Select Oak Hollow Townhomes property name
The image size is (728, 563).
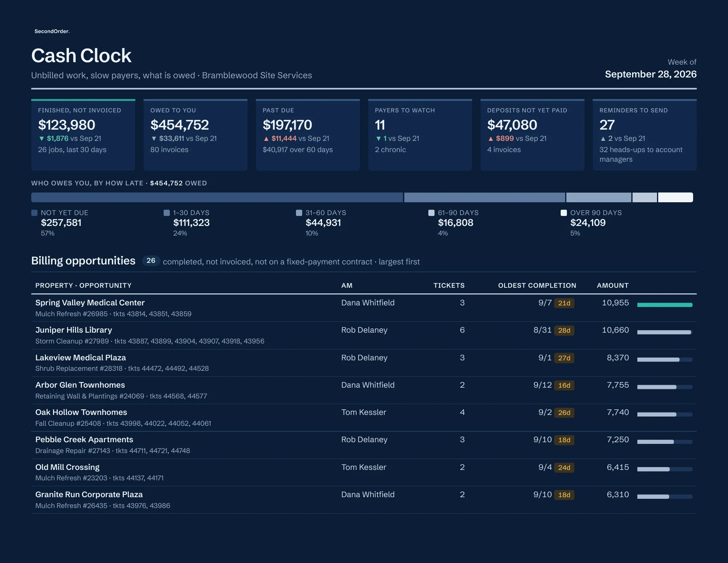tap(81, 412)
